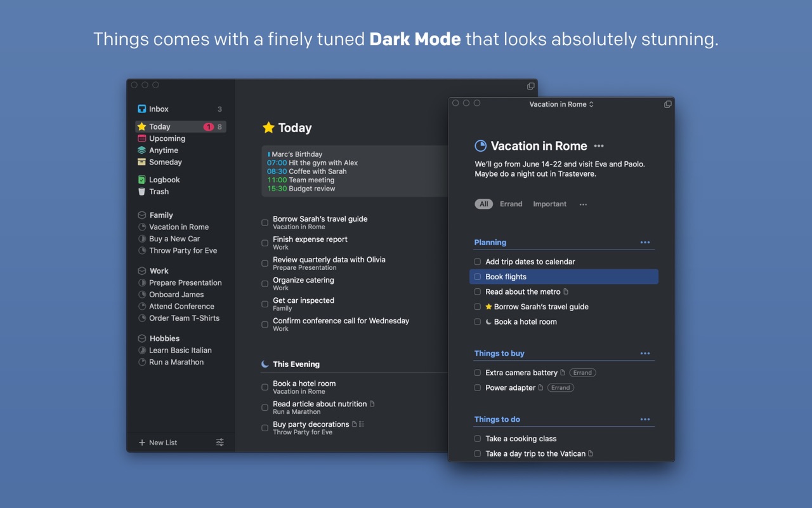Screen dimensions: 812x508
Task: Check off Add trip dates to calendar
Action: (x=478, y=262)
